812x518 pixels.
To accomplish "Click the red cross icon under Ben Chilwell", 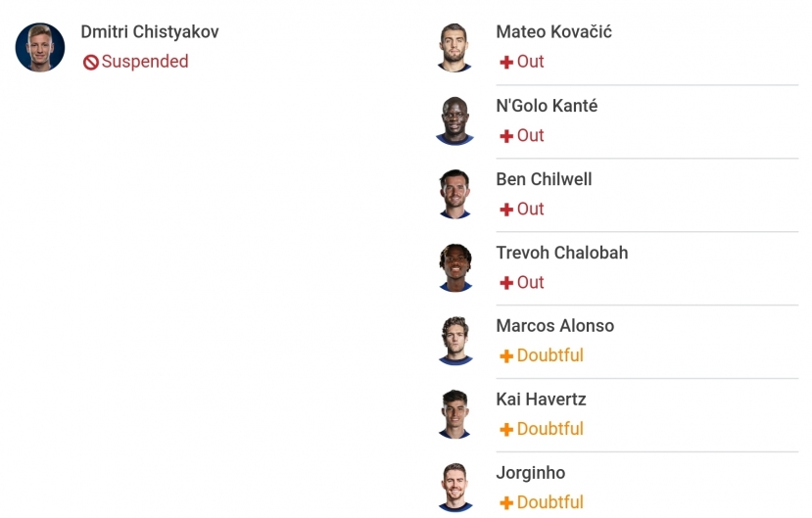I will tap(506, 210).
